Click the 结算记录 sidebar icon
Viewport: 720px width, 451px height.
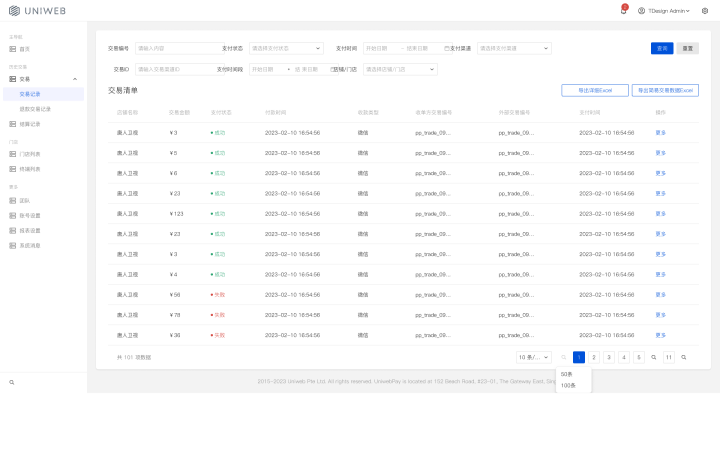[13, 124]
